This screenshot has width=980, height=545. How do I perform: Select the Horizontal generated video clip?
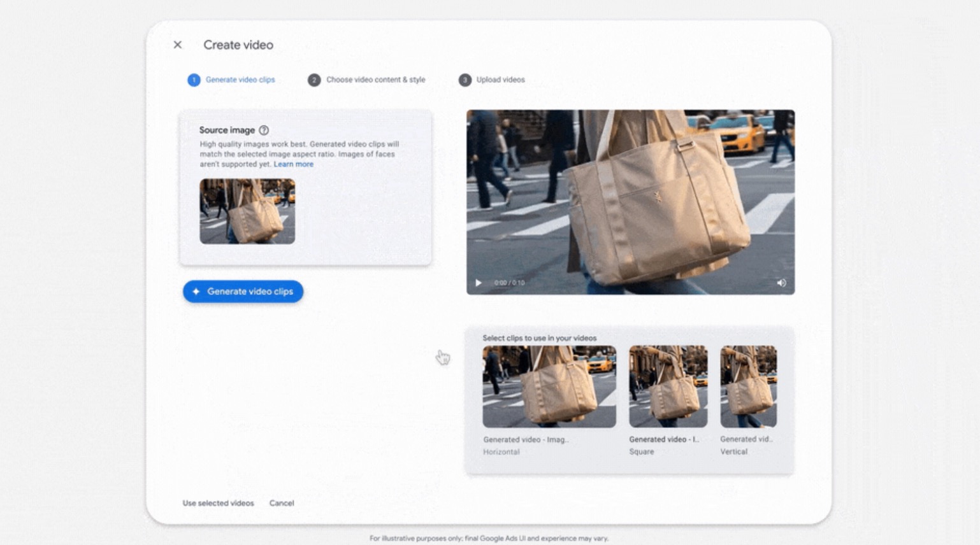click(549, 385)
